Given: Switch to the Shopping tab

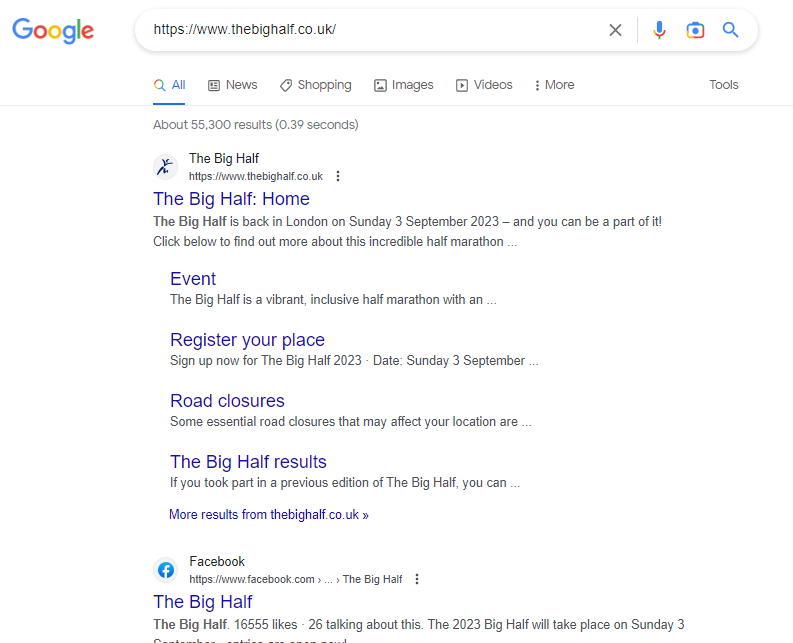Looking at the screenshot, I should (316, 85).
